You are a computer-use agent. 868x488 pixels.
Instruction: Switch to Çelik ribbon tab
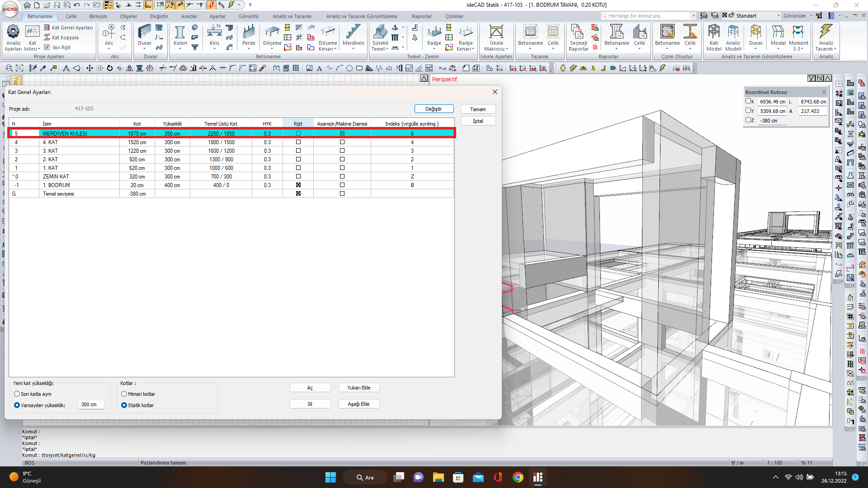[x=71, y=16]
